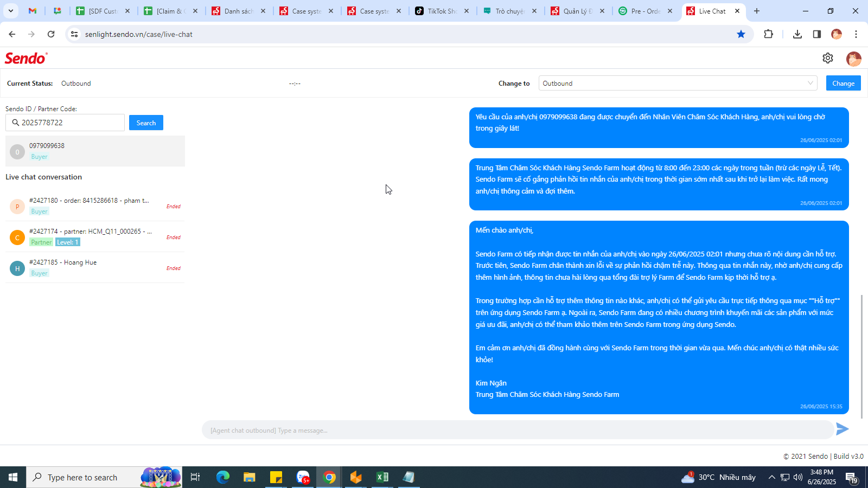The height and width of the screenshot is (488, 868).
Task: Switch to the TikTok Shop tab
Action: click(442, 11)
